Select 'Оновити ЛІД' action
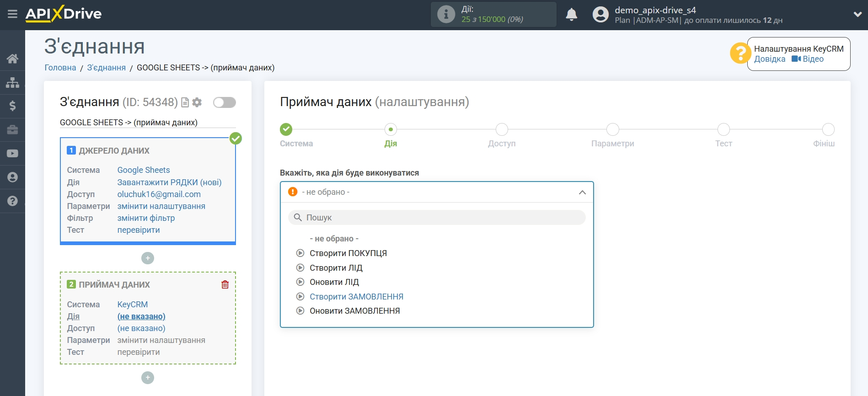868x396 pixels. pyautogui.click(x=334, y=282)
